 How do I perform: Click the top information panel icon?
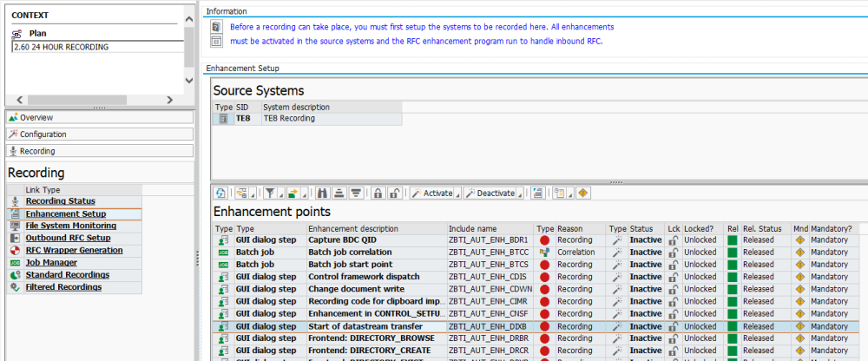(x=216, y=27)
